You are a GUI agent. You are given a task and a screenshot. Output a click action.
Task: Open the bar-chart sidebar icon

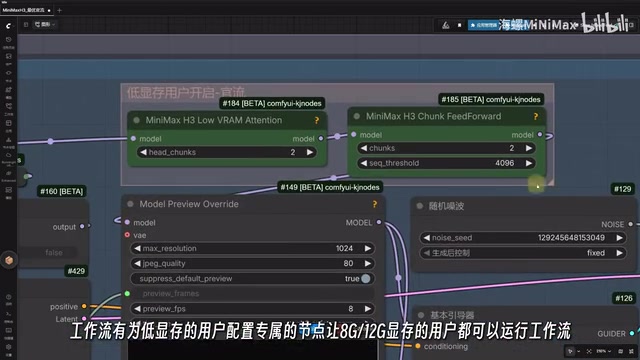click(9, 140)
